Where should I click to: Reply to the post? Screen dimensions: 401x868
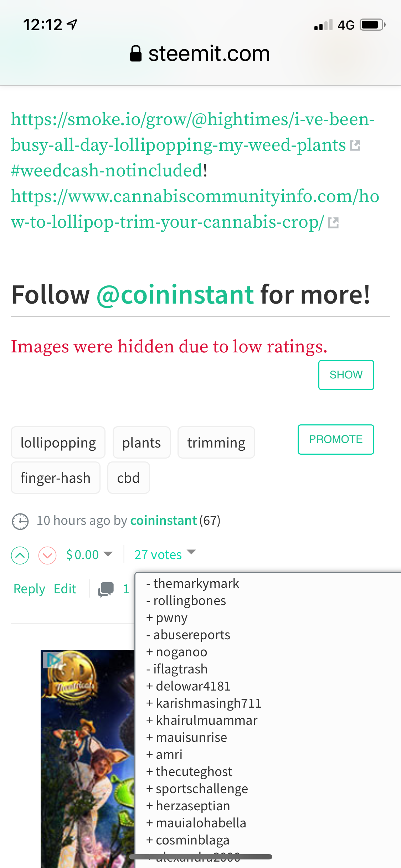click(29, 589)
